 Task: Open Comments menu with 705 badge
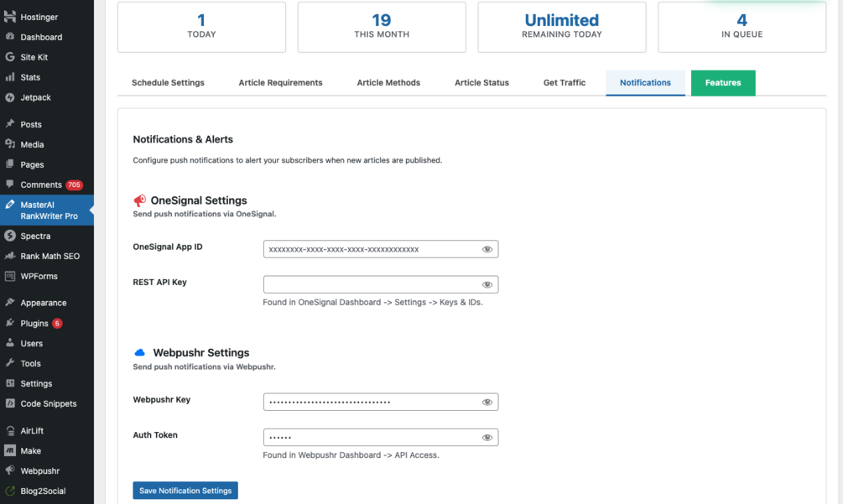click(x=41, y=184)
